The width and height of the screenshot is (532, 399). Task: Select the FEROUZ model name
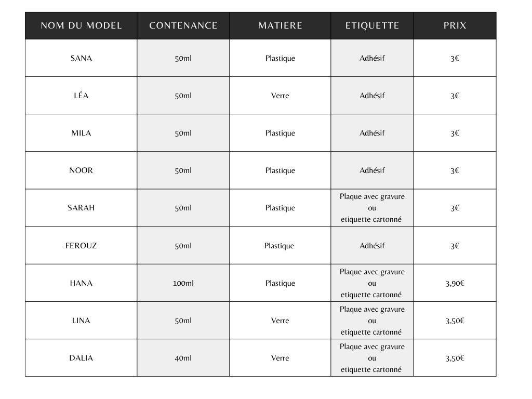[81, 246]
